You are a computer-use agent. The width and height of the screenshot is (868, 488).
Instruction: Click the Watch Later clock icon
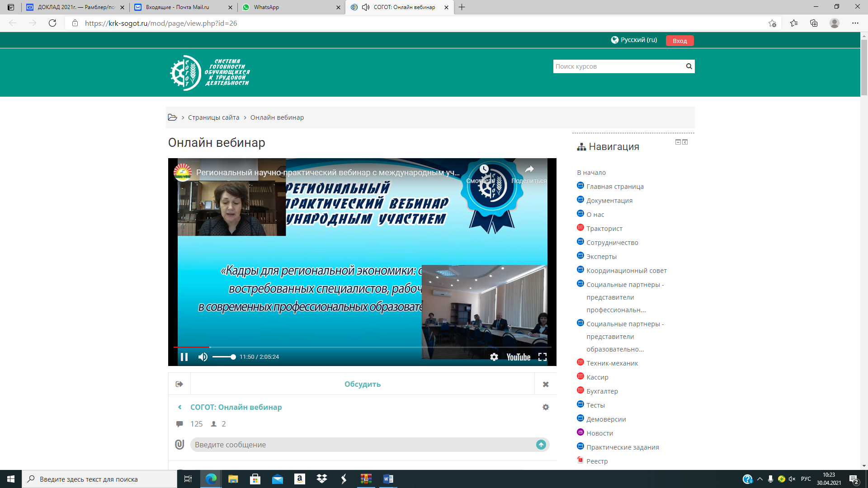[484, 169]
